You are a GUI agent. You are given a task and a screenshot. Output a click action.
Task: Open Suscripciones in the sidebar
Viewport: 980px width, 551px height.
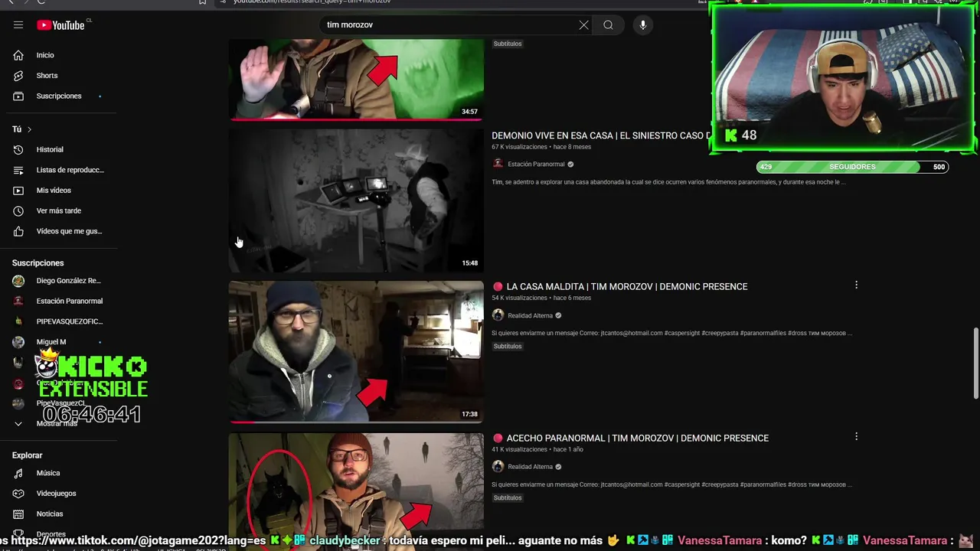tap(58, 96)
